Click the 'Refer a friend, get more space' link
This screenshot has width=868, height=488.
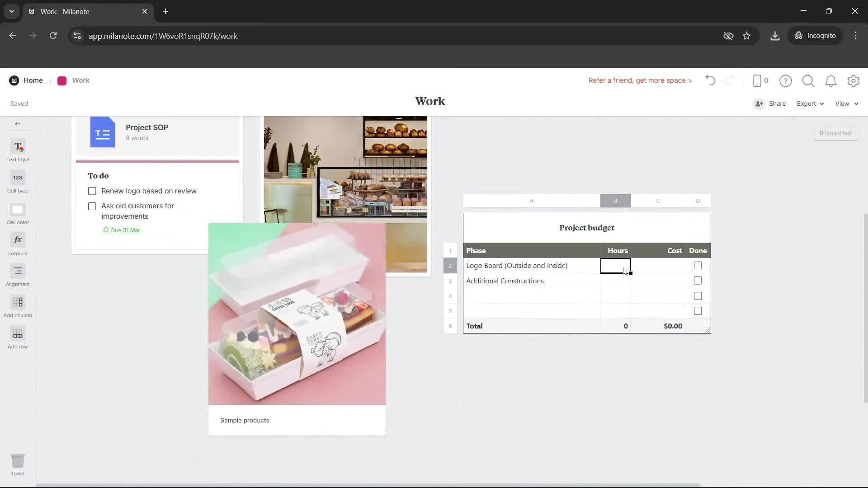tap(639, 80)
